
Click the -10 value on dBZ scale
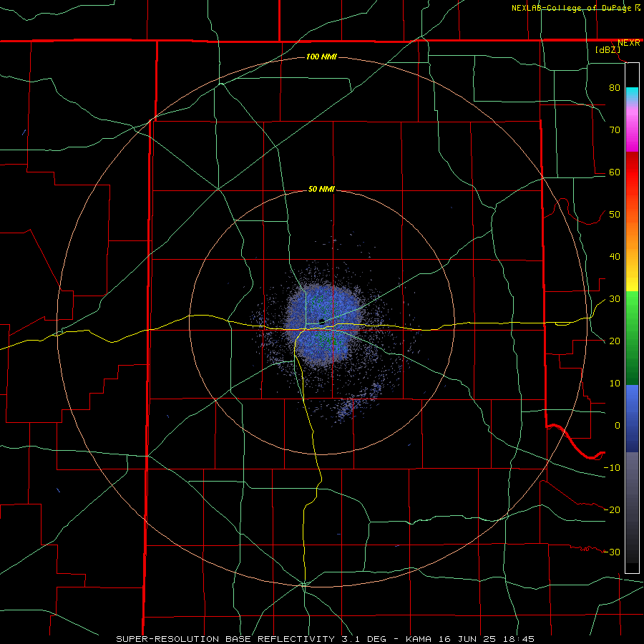(x=612, y=468)
